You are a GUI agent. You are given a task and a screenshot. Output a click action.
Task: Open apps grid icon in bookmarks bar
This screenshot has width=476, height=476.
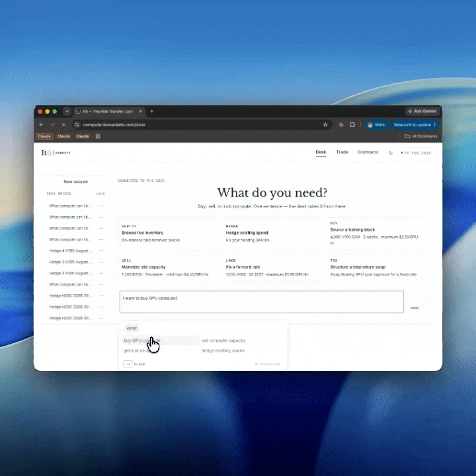(x=98, y=136)
